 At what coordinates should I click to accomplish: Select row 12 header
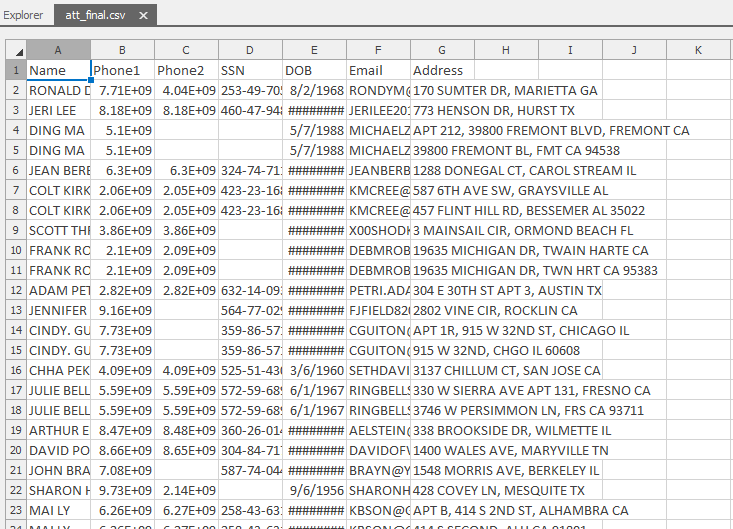click(15, 290)
